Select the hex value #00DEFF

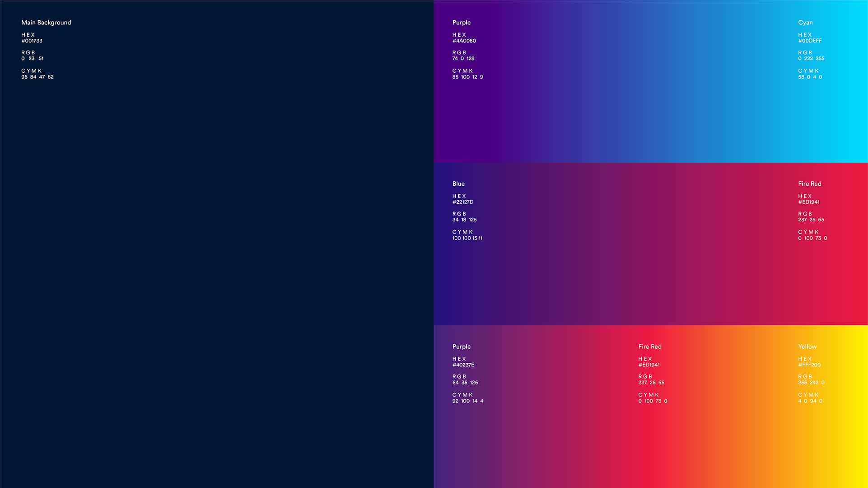810,41
